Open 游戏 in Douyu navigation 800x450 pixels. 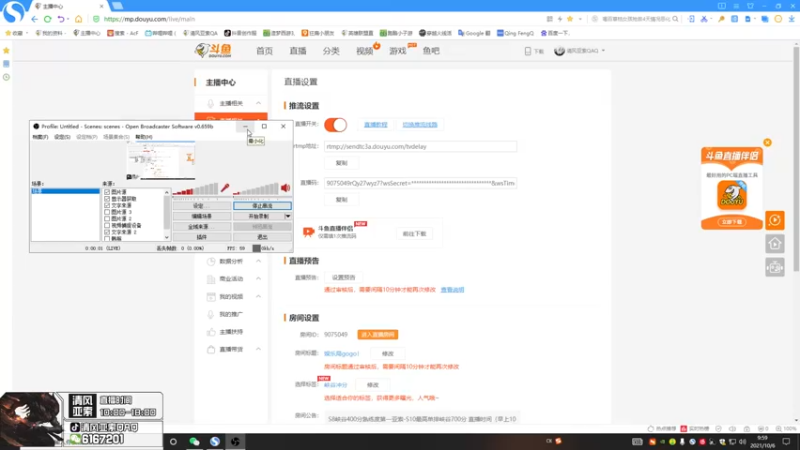click(398, 51)
